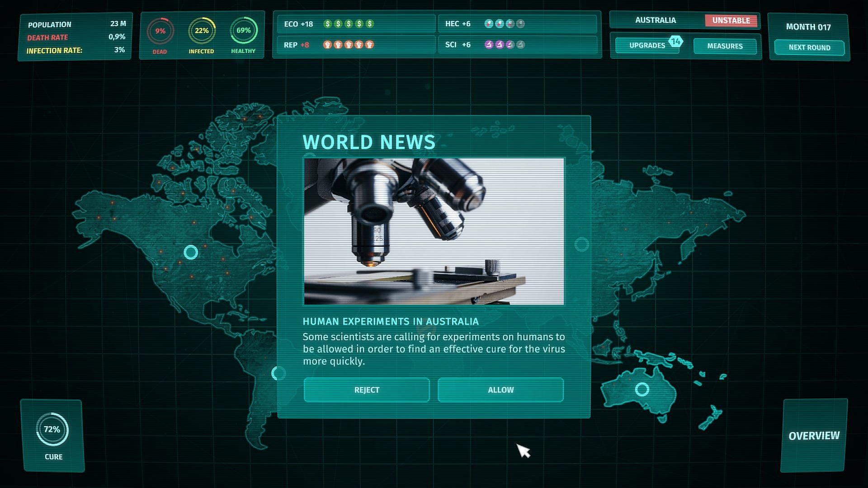Select the Australia region marker on map
Image resolution: width=868 pixels, height=488 pixels.
(642, 389)
